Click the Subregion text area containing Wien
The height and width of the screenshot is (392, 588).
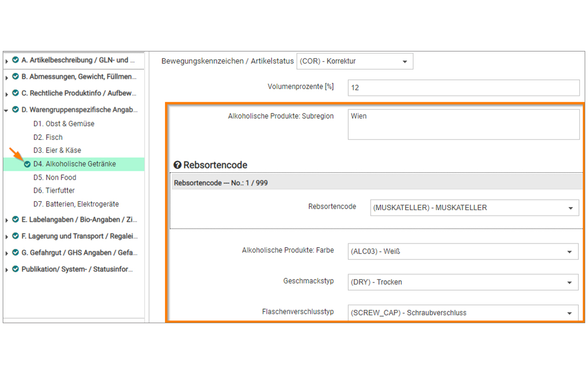point(464,124)
